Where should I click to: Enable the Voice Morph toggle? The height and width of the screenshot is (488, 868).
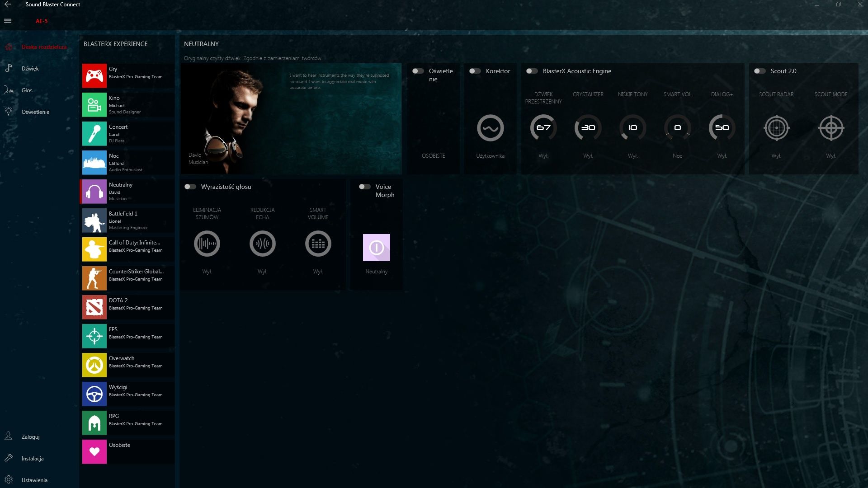pos(365,187)
